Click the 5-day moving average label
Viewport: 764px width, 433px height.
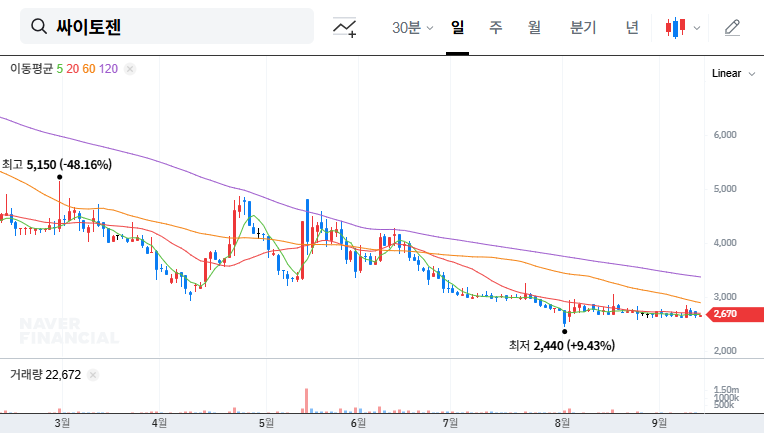[59, 69]
